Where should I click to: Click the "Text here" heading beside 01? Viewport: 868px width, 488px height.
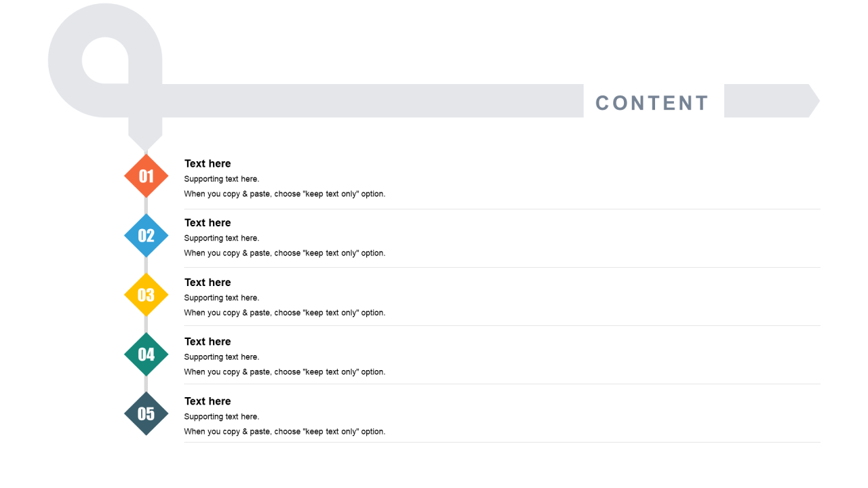point(208,164)
